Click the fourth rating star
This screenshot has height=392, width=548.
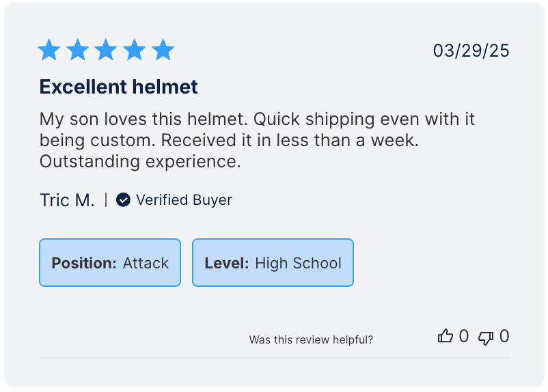coord(135,50)
